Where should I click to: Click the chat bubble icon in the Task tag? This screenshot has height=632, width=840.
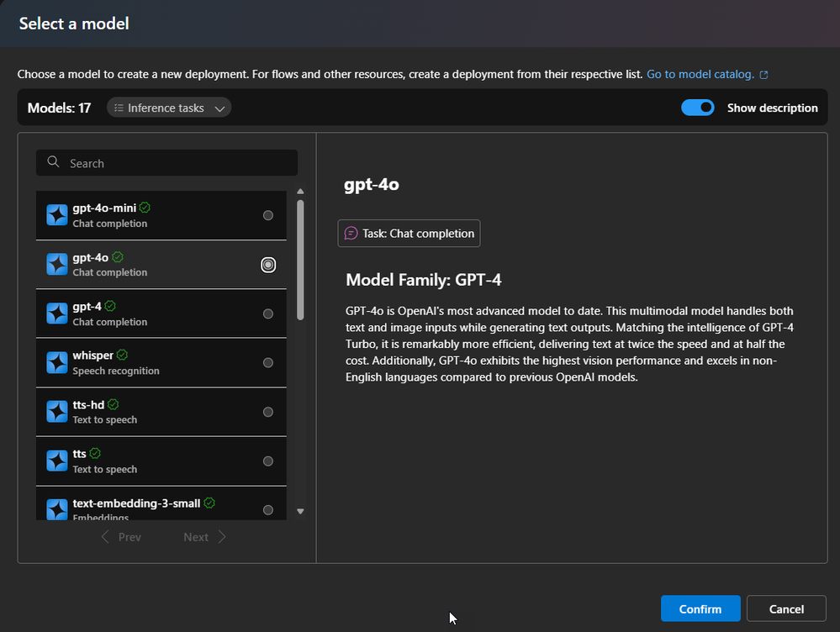click(x=351, y=233)
